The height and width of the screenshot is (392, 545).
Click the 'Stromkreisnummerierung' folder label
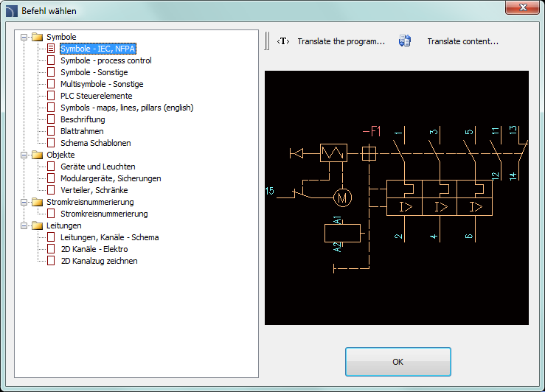pos(90,202)
